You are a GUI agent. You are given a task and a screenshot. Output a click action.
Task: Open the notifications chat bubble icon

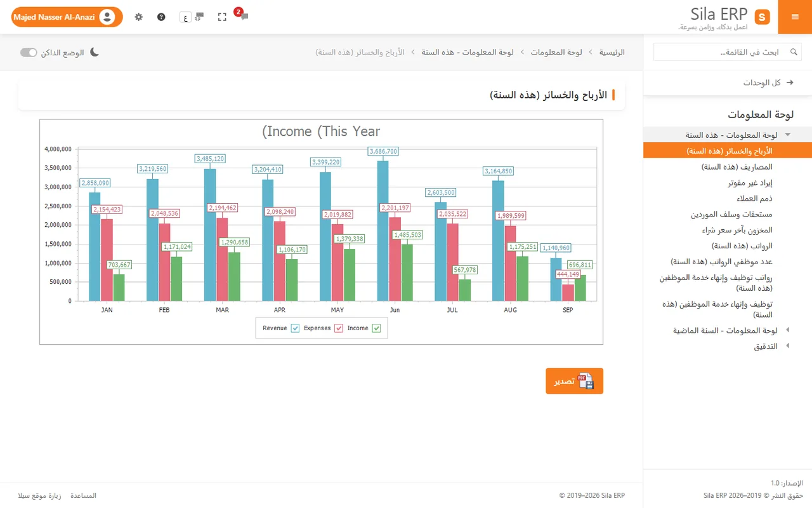[244, 17]
